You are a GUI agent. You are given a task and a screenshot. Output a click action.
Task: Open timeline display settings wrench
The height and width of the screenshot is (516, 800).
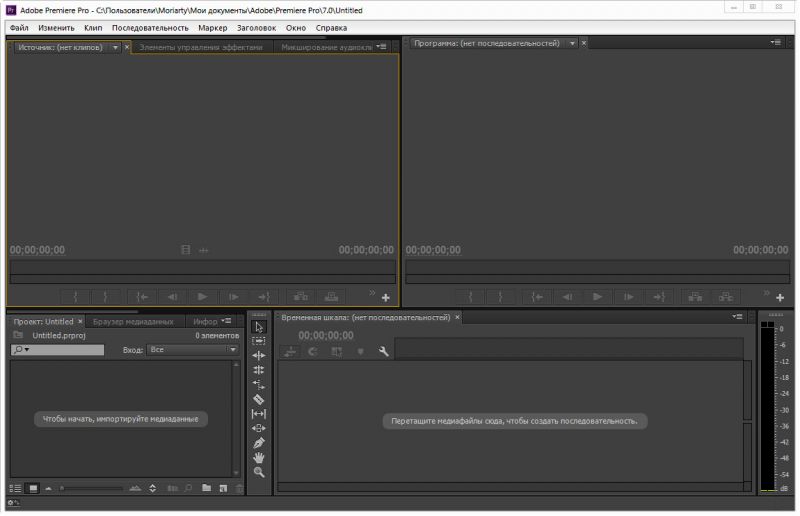tap(383, 351)
